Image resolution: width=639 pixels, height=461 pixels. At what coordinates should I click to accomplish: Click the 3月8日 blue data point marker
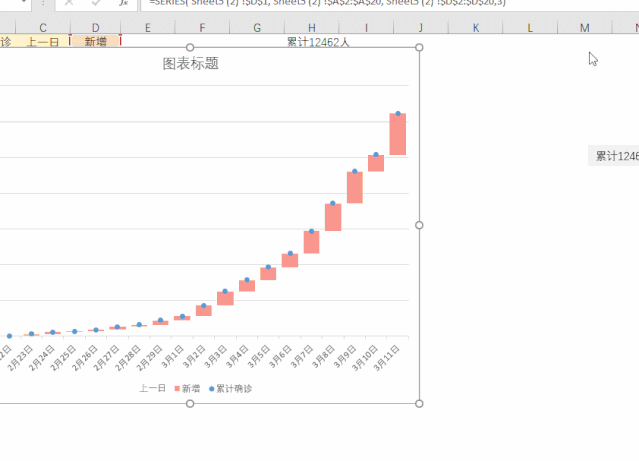[x=333, y=203]
